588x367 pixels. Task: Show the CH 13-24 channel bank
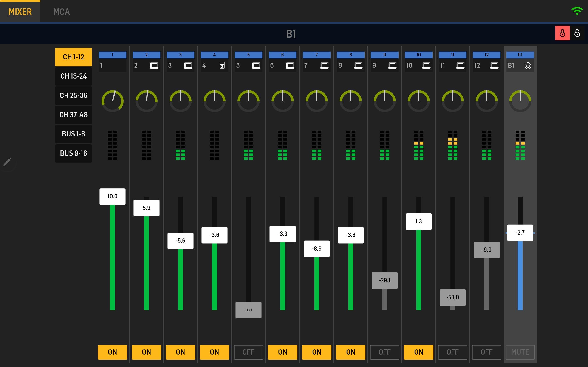pos(73,76)
